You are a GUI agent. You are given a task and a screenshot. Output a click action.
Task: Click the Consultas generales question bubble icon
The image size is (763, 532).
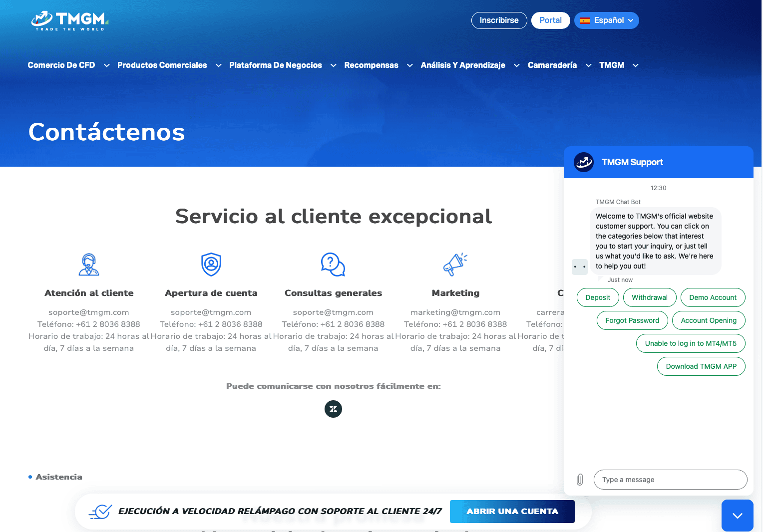pos(333,265)
